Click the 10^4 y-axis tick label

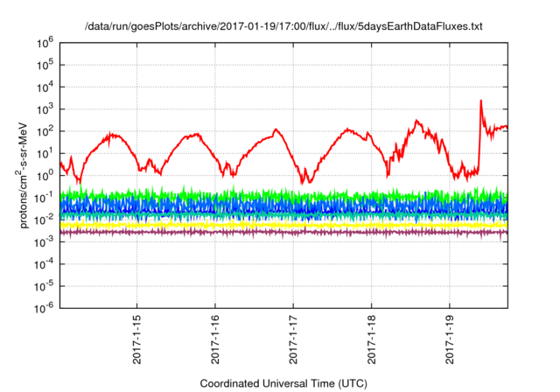(45, 87)
